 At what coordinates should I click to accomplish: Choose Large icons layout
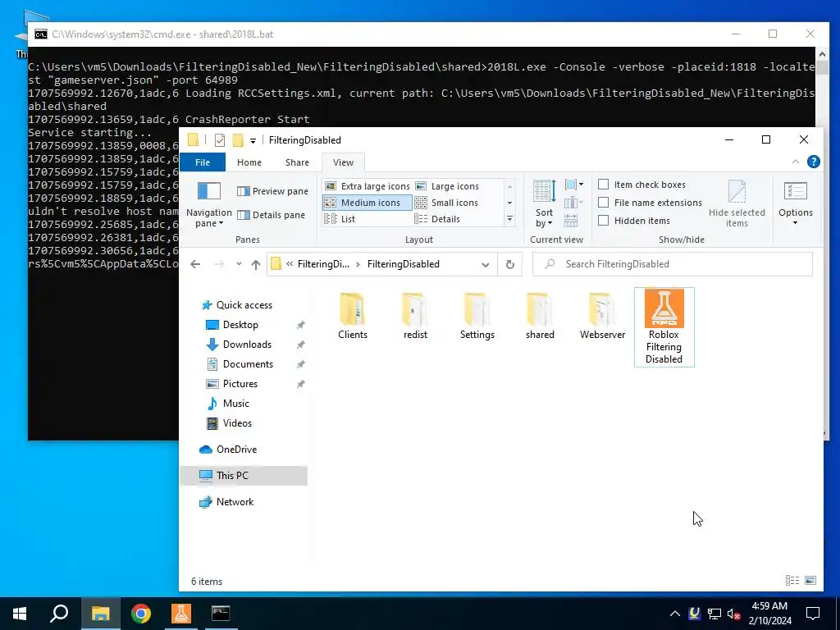tap(448, 186)
